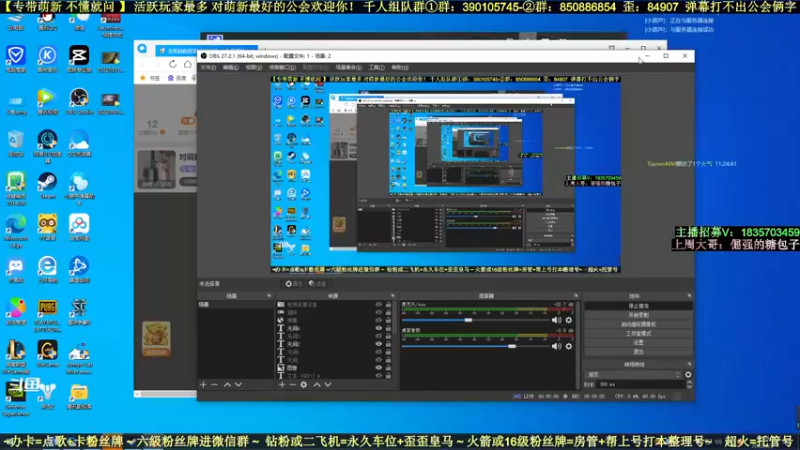800x450 pixels.
Task: Open 编辑(E) menu in OBS
Action: tap(231, 67)
